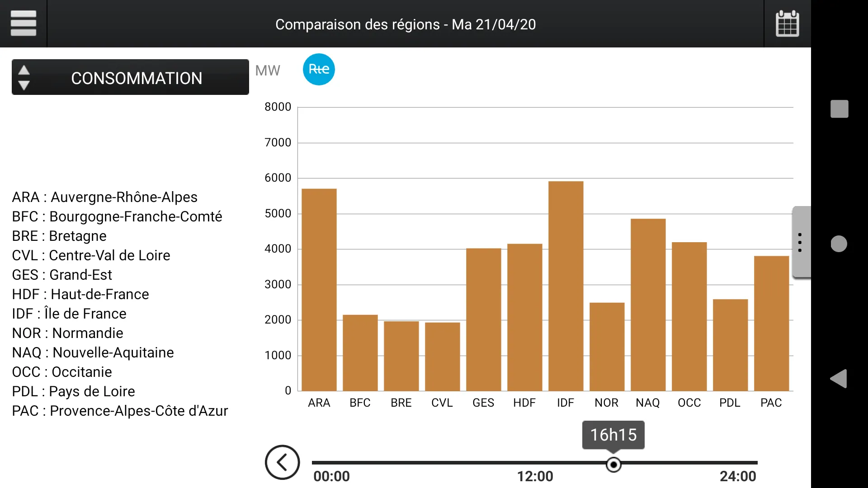Click the IDF x-axis label
Image resolution: width=868 pixels, height=488 pixels.
pyautogui.click(x=566, y=403)
